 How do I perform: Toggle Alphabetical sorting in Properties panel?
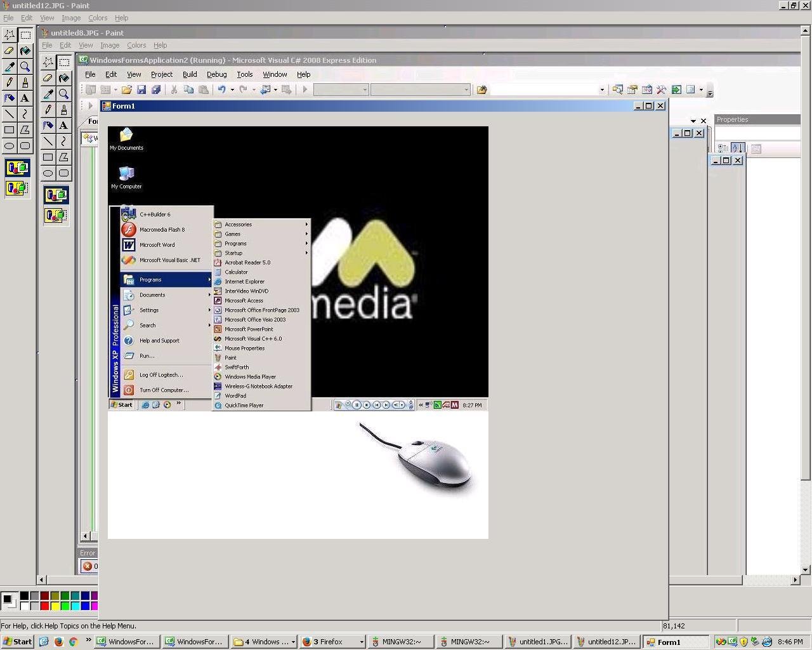pyautogui.click(x=738, y=149)
